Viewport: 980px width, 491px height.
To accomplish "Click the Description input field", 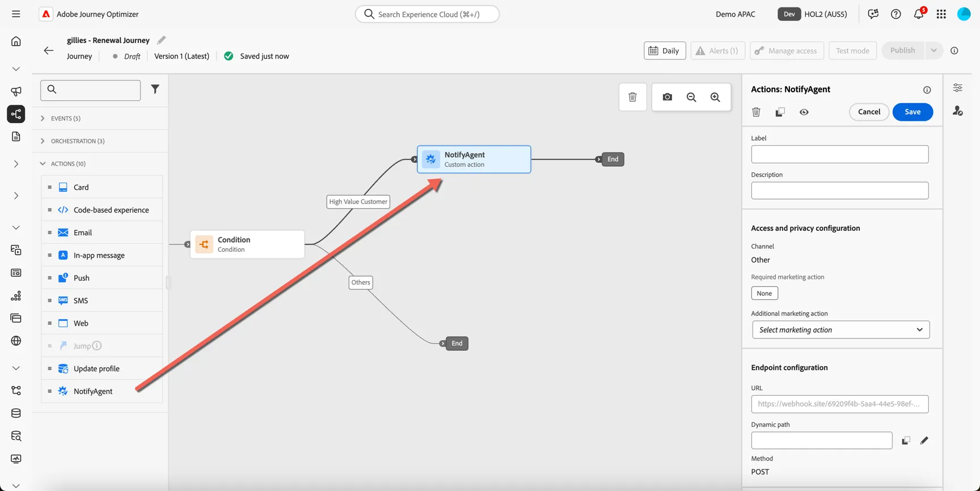I will click(x=840, y=191).
